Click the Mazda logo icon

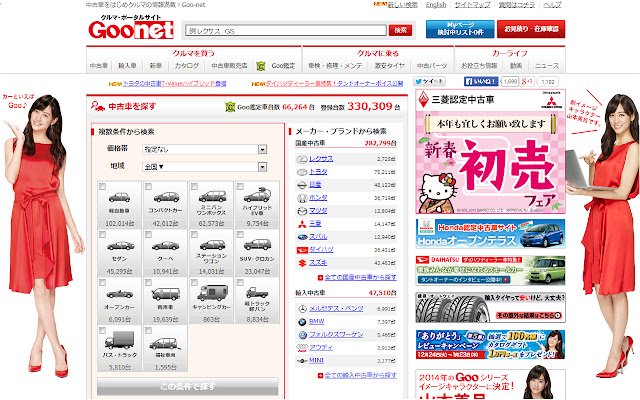coord(302,211)
